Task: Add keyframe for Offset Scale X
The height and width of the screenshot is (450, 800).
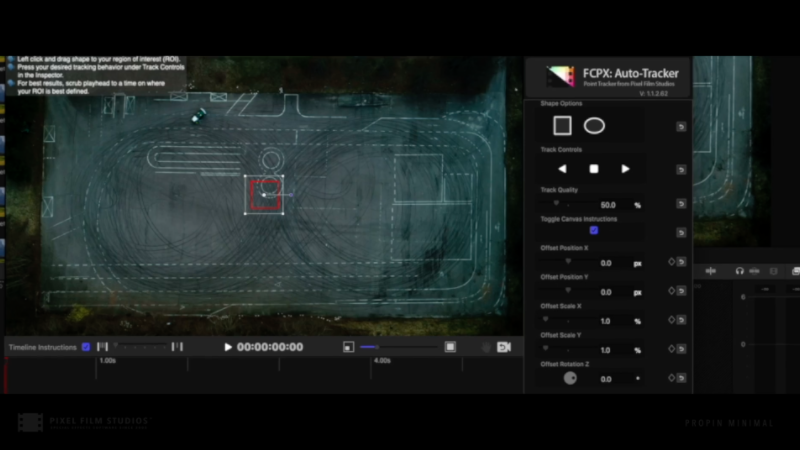Action: (x=671, y=320)
